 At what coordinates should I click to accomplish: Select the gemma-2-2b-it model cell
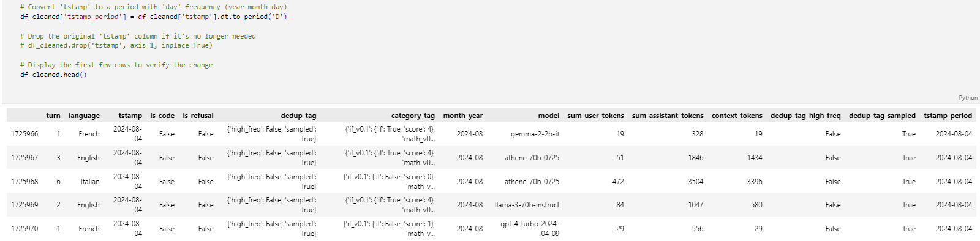(535, 134)
